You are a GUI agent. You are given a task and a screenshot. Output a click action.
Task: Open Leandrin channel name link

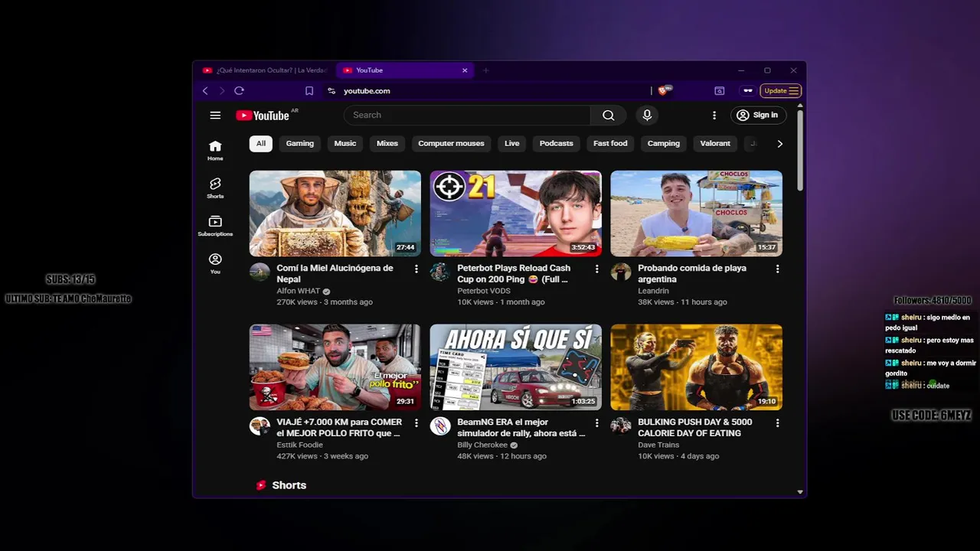653,291
